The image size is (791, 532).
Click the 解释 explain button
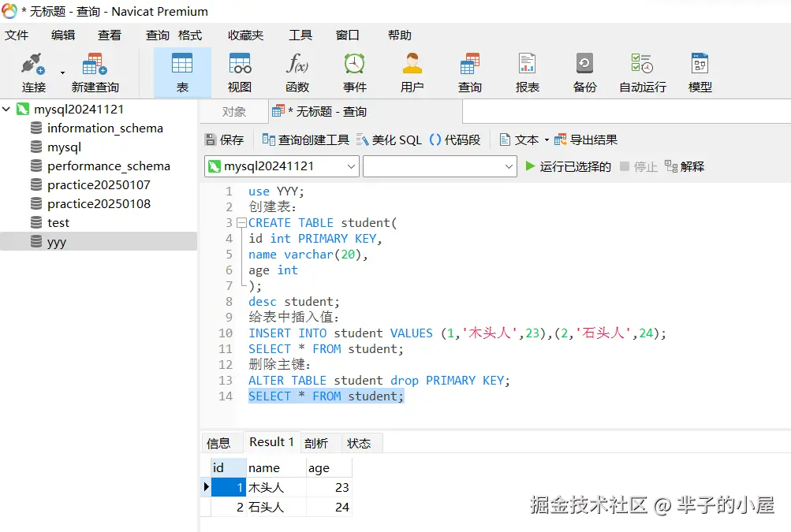[x=685, y=166]
